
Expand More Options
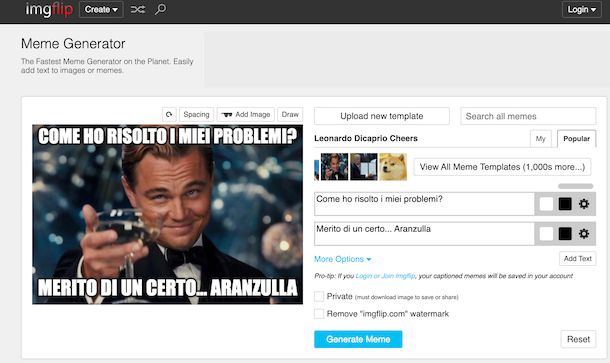point(342,259)
